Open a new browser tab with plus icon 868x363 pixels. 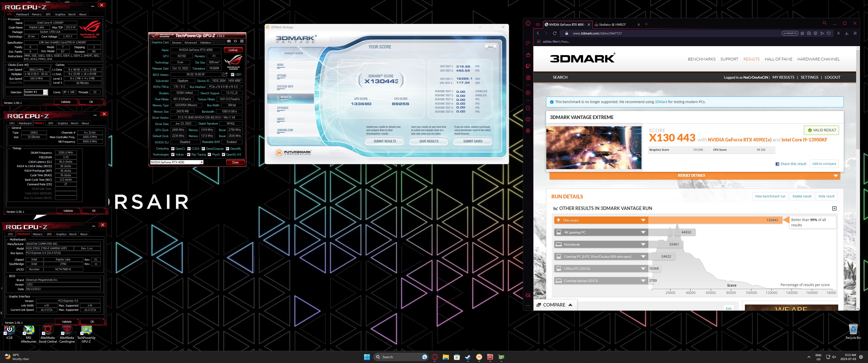pyautogui.click(x=646, y=24)
